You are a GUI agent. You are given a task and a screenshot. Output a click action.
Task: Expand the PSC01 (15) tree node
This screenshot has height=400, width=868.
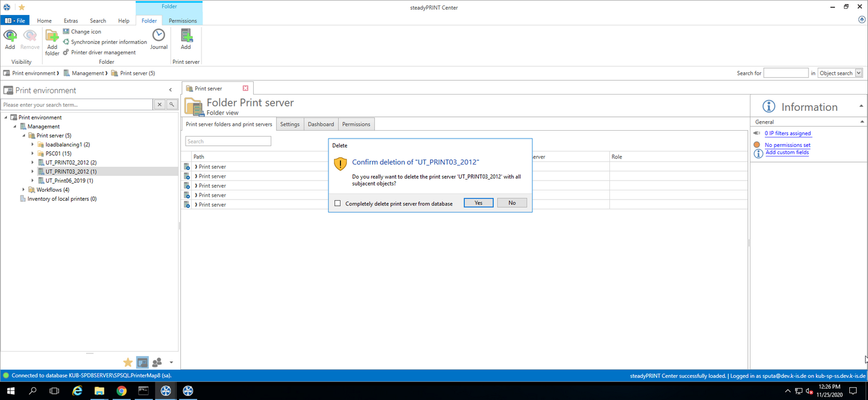33,154
